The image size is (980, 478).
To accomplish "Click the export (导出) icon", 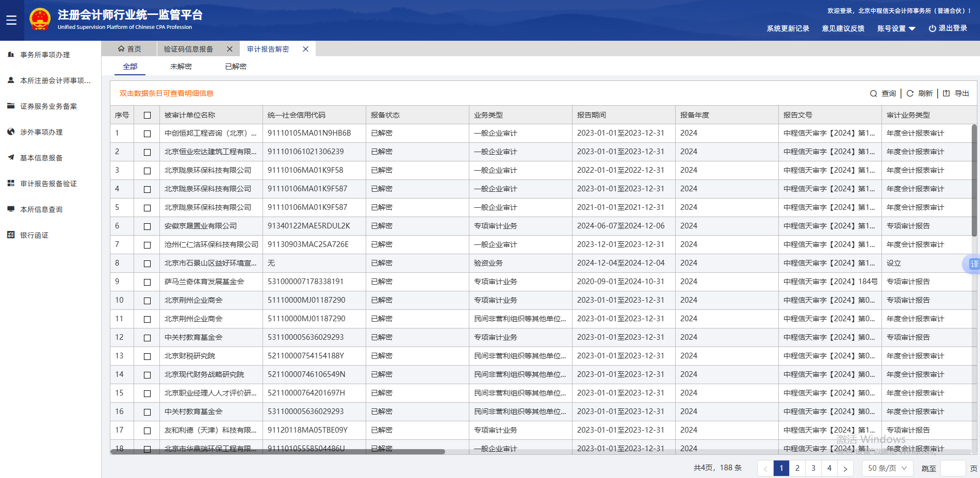I will 946,94.
